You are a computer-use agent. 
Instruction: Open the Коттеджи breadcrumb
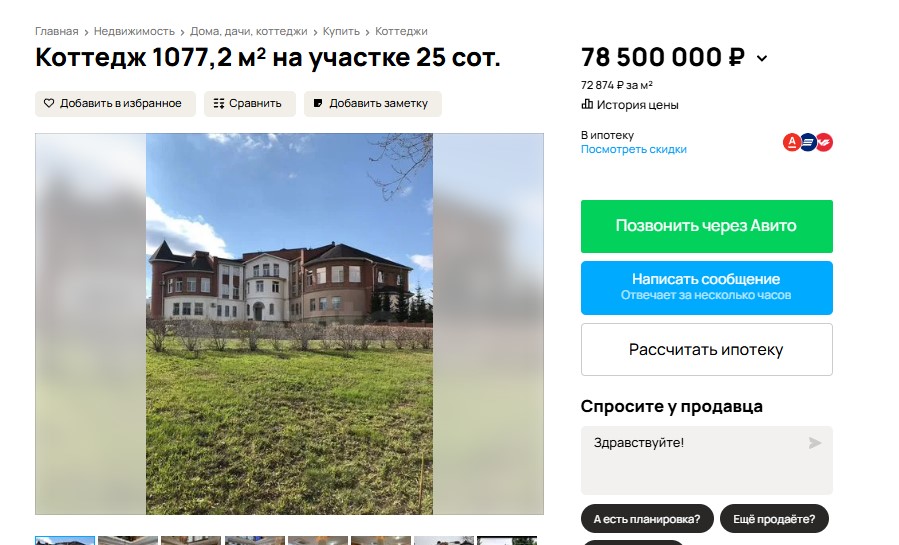[401, 31]
